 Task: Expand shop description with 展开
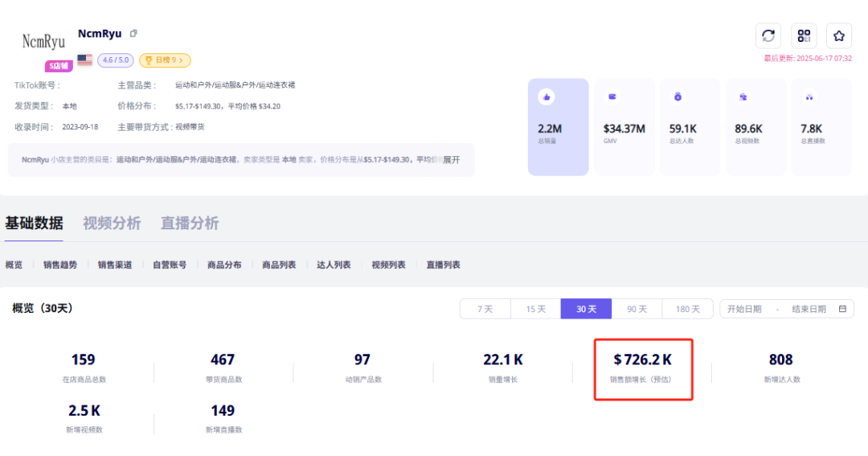tap(451, 159)
